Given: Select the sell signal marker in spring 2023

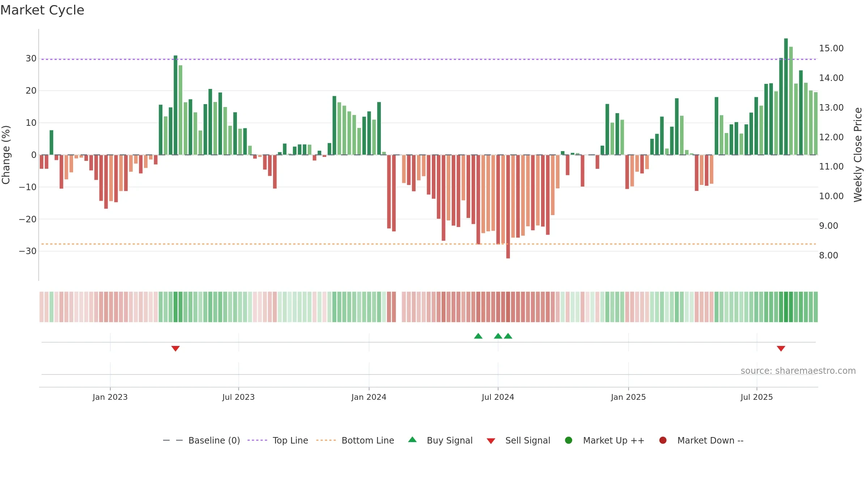Looking at the screenshot, I should tap(175, 348).
